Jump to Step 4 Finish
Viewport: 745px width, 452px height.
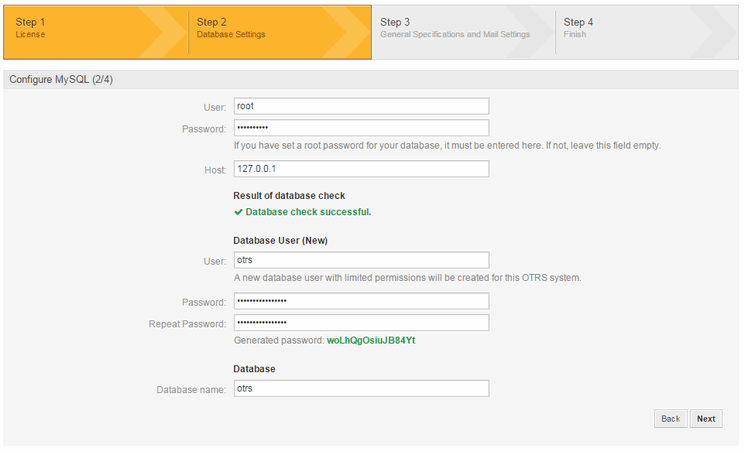(x=578, y=28)
